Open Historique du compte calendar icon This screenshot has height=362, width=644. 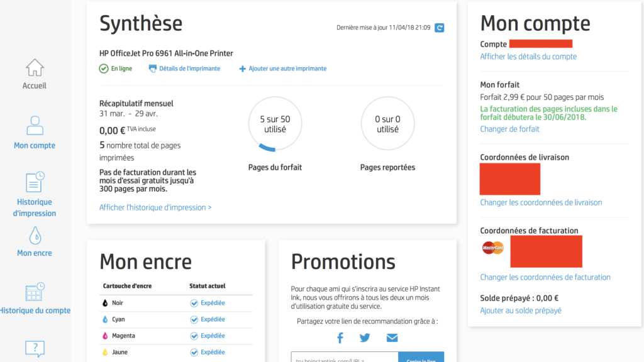(x=35, y=292)
